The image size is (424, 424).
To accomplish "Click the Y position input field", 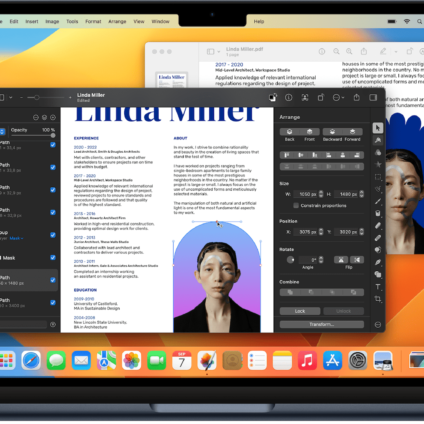I will click(x=347, y=232).
